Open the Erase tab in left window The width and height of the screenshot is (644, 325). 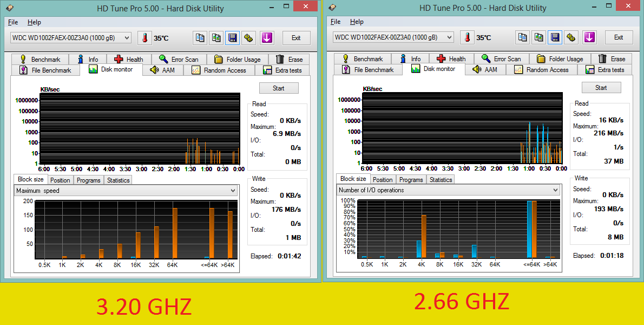pyautogui.click(x=289, y=59)
